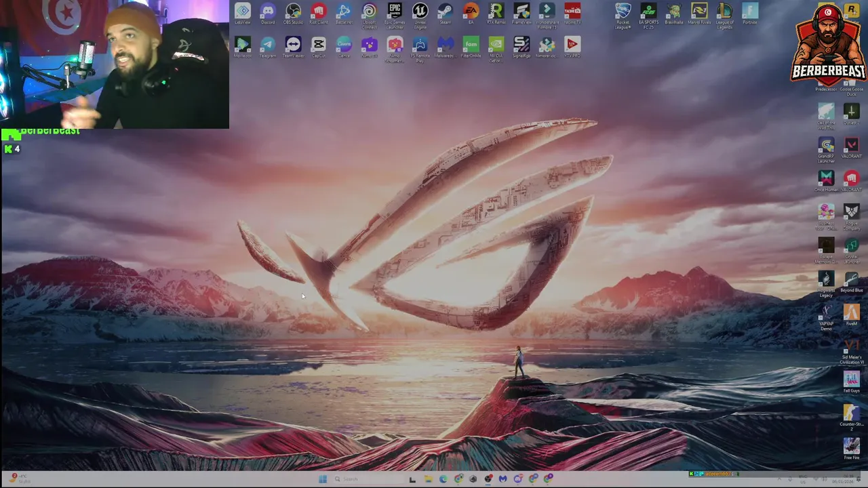Open the Ubisoft Connect shortcut
Image resolution: width=868 pixels, height=488 pixels.
(369, 15)
